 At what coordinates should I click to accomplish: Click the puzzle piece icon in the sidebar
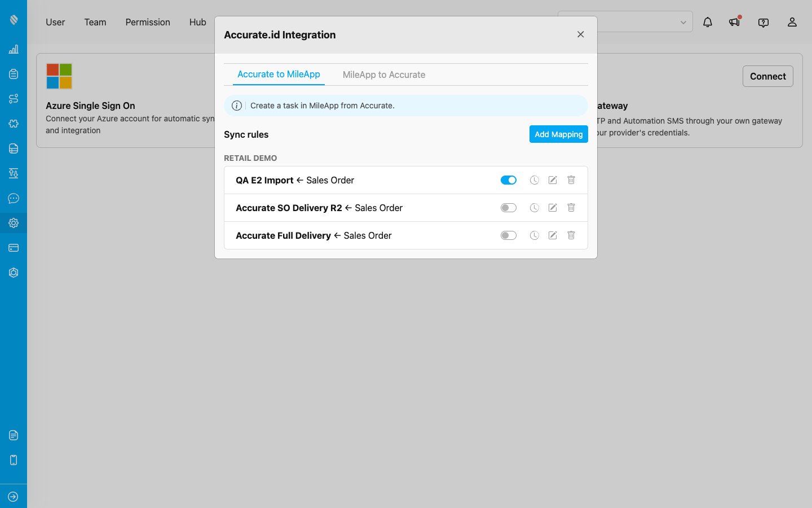click(x=14, y=124)
